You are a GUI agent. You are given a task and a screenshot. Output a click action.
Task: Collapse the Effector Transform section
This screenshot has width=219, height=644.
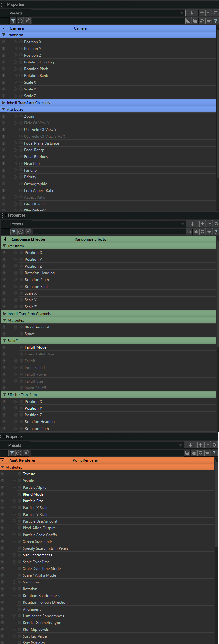point(5,395)
